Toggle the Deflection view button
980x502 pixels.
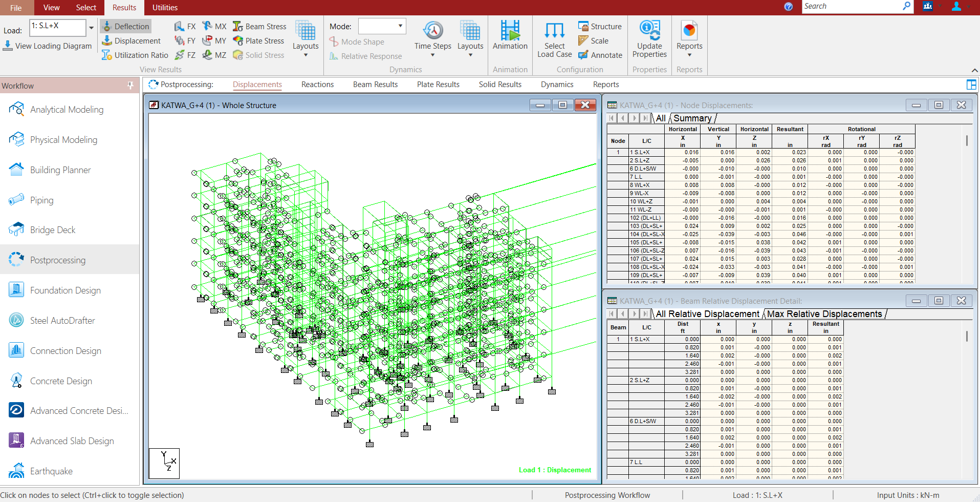point(126,27)
